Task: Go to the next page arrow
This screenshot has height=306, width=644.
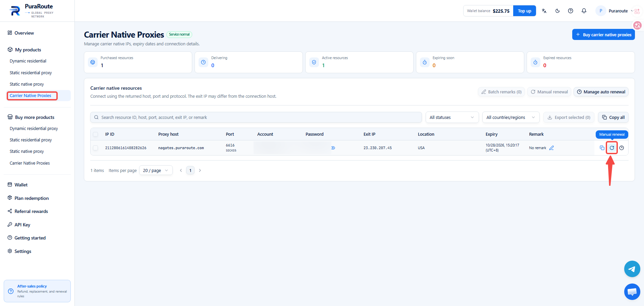Action: tap(200, 170)
